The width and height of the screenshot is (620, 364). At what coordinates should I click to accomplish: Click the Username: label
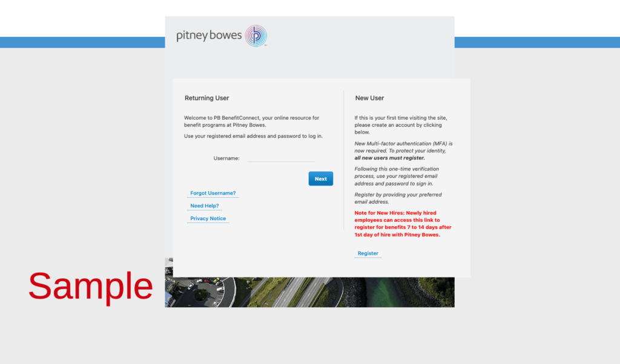coord(226,158)
